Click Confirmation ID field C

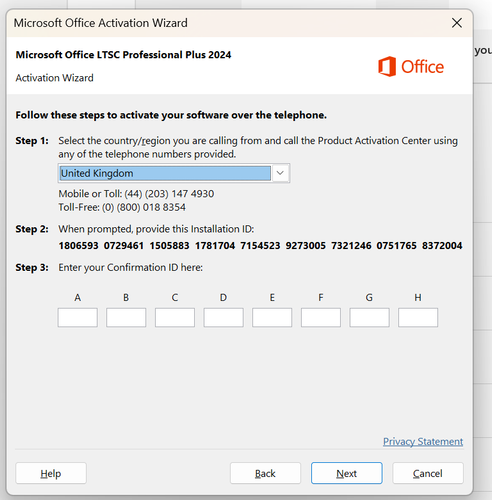[x=175, y=317]
